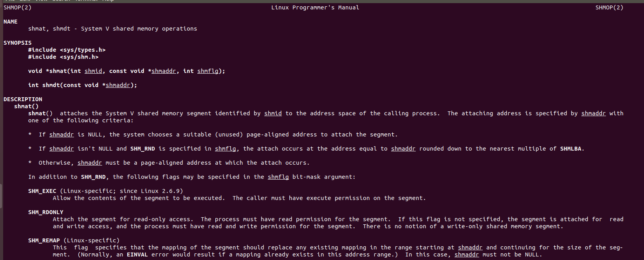The image size is (644, 260).
Task: Click the SHMOP(2) title at top right
Action: [x=609, y=7]
